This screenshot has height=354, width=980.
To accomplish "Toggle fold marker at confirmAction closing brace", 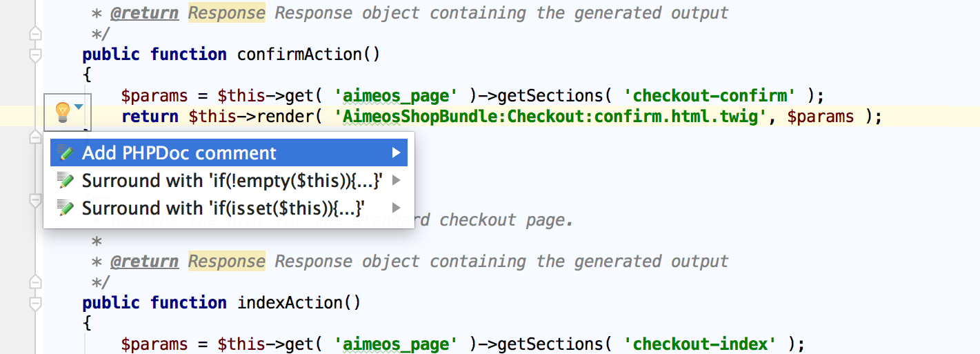I will [35, 137].
